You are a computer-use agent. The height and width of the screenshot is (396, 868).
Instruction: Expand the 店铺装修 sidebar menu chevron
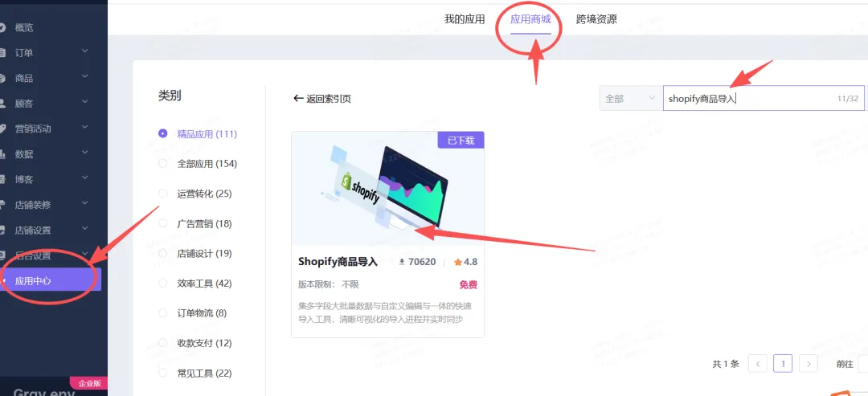pos(84,203)
